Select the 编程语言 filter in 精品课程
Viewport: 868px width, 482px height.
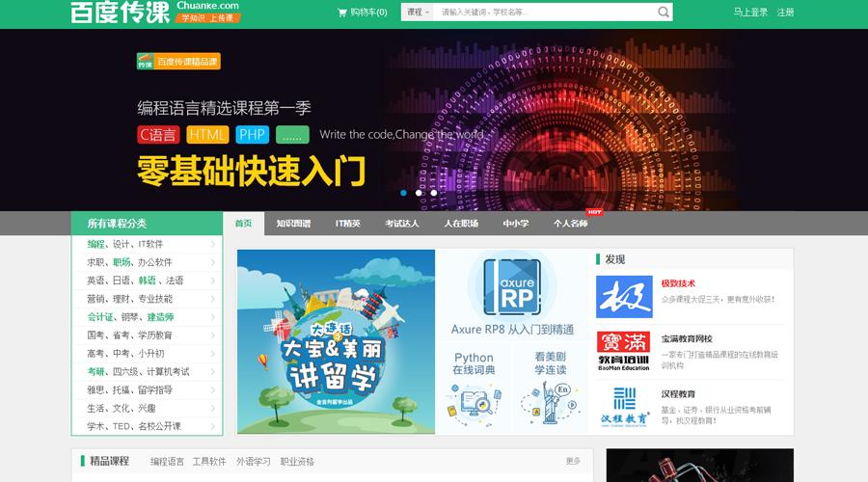tap(167, 462)
